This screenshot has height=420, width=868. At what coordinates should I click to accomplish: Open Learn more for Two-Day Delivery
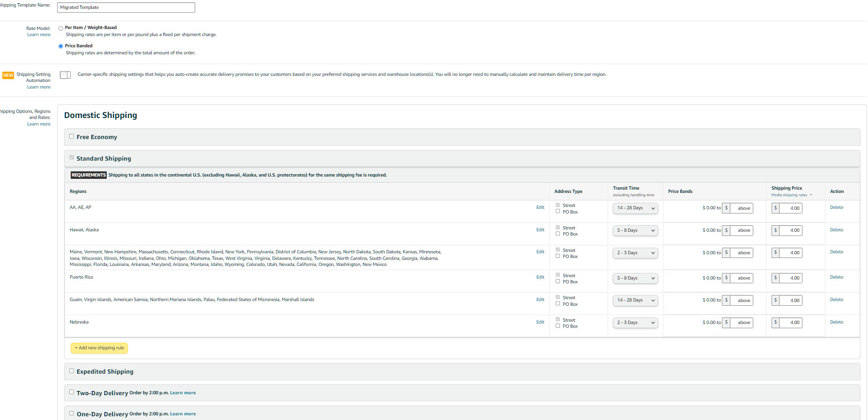(x=183, y=393)
